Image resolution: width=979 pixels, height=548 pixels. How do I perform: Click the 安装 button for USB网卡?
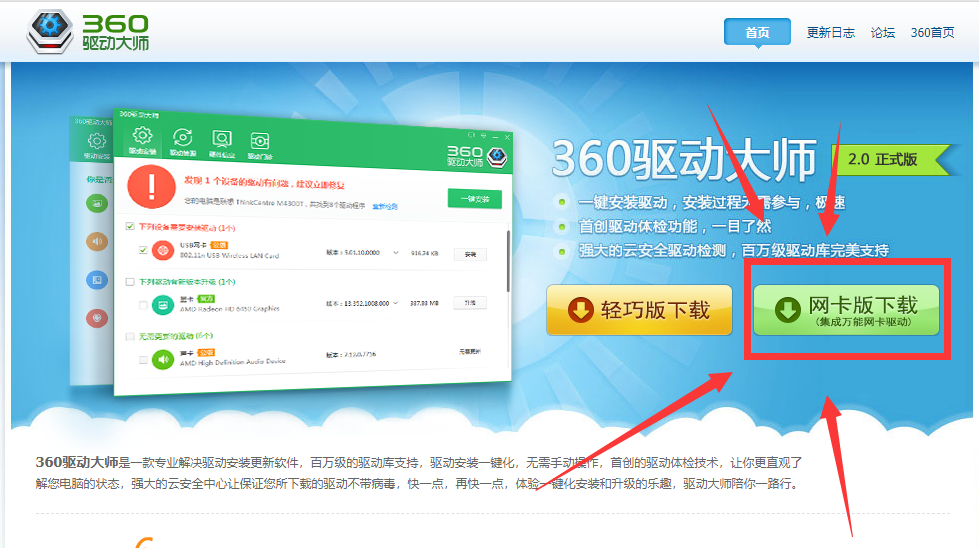pos(470,254)
